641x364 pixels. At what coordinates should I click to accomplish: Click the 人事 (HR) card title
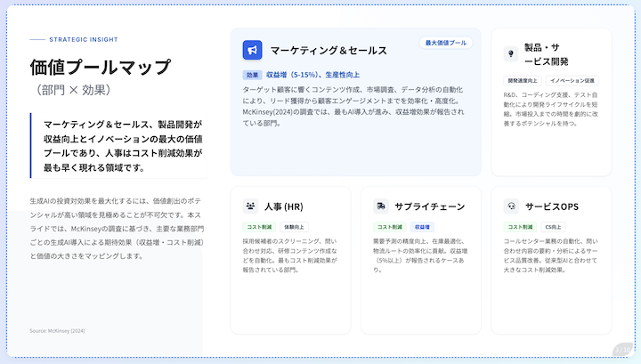tap(284, 206)
